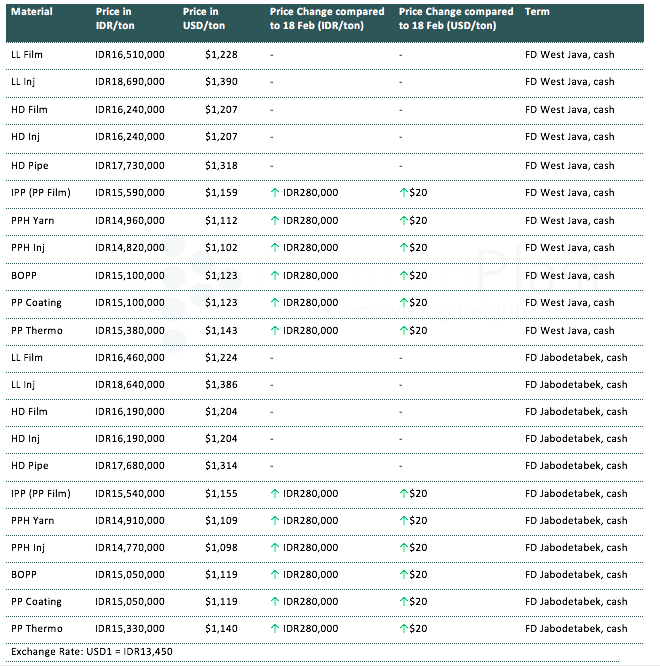Select the Material column header
Screen dimensions: 660x666
[x=32, y=12]
